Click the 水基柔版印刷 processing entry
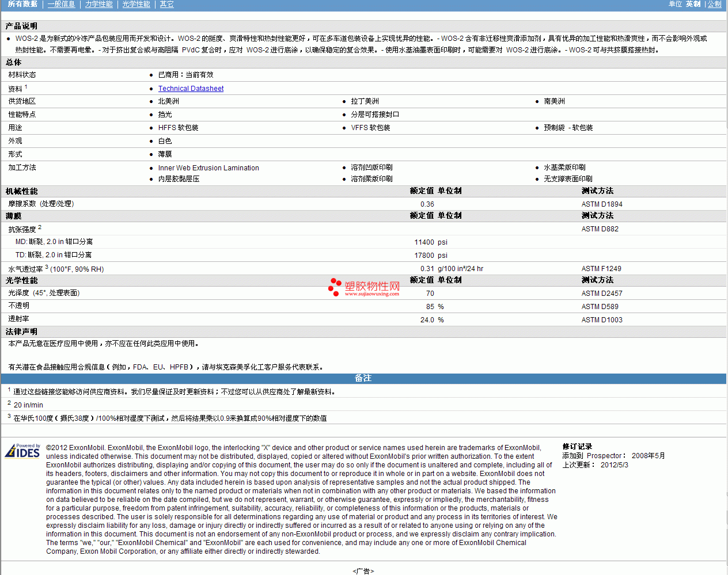Image resolution: width=728 pixels, height=575 pixels. pos(564,167)
